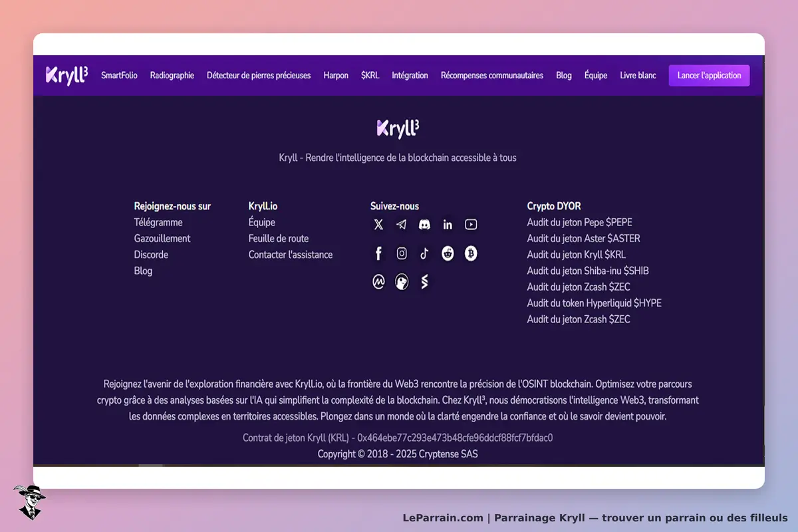Viewport: 798px width, 532px height.
Task: Open the Reddit social icon
Action: point(448,253)
